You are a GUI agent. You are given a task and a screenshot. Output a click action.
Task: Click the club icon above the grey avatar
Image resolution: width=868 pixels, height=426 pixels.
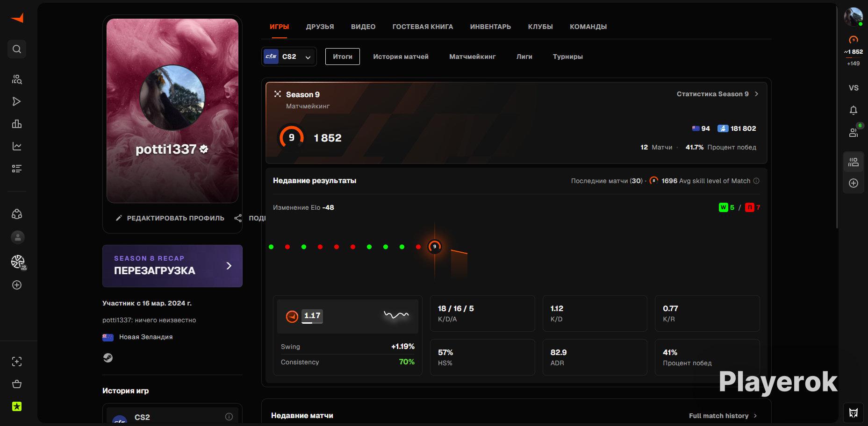point(17,214)
